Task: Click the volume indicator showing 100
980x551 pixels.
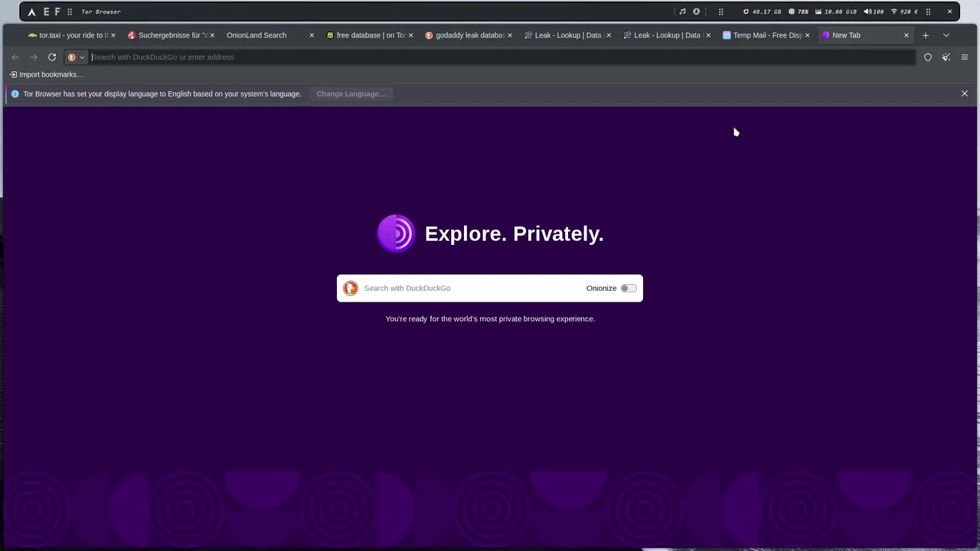Action: click(x=874, y=11)
